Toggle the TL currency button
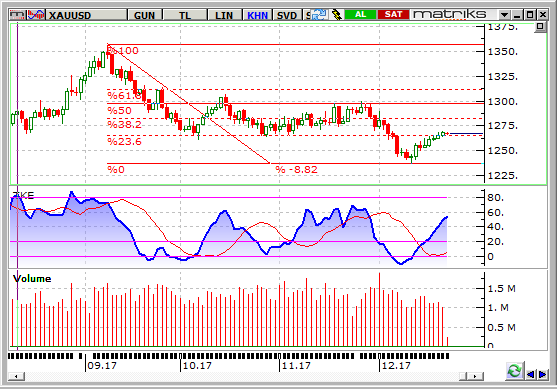 click(185, 15)
